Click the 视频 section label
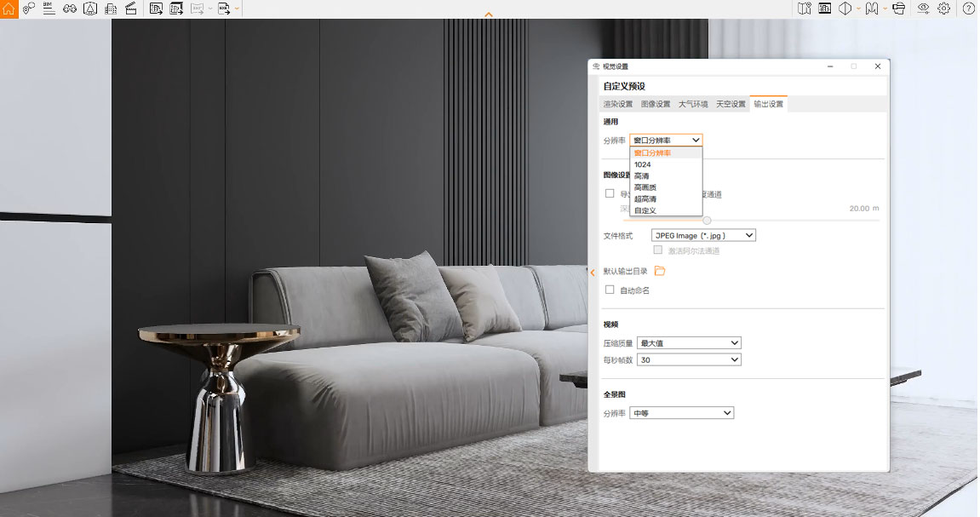This screenshot has width=980, height=517. 610,325
